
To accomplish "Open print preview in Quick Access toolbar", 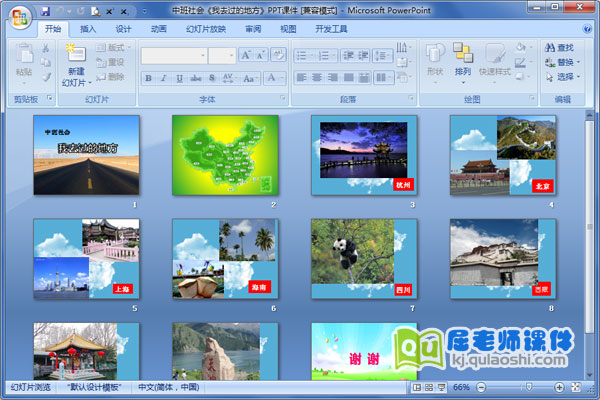I will pos(96,11).
